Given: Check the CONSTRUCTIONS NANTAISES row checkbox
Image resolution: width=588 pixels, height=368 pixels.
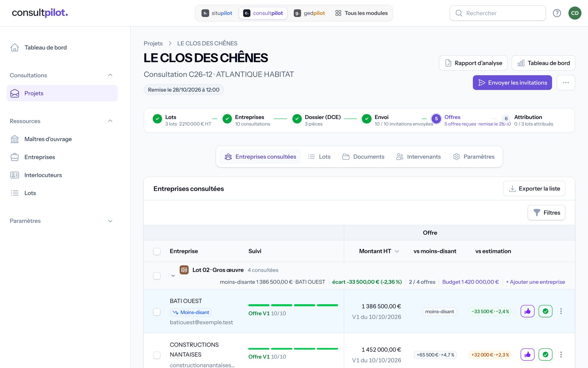Looking at the screenshot, I should tap(157, 355).
